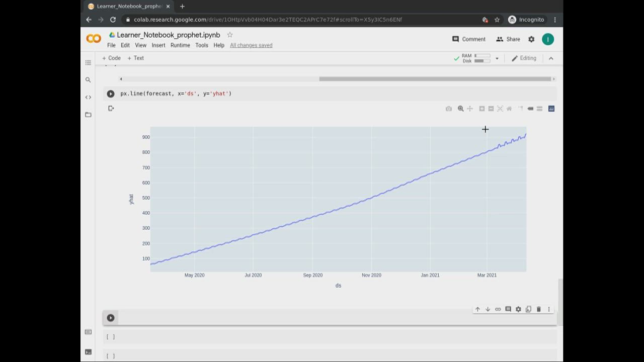Rename the notebook title
This screenshot has width=644, height=362.
coord(169,35)
